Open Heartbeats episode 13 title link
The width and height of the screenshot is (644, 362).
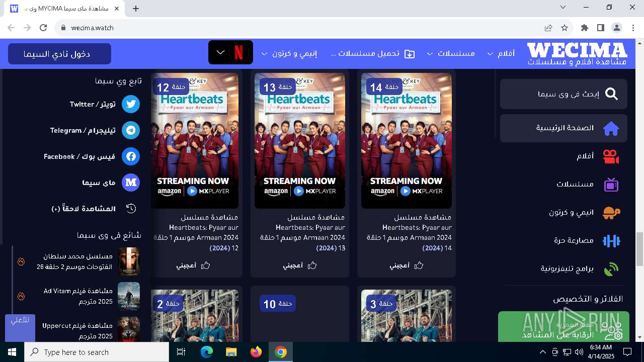[x=302, y=233]
